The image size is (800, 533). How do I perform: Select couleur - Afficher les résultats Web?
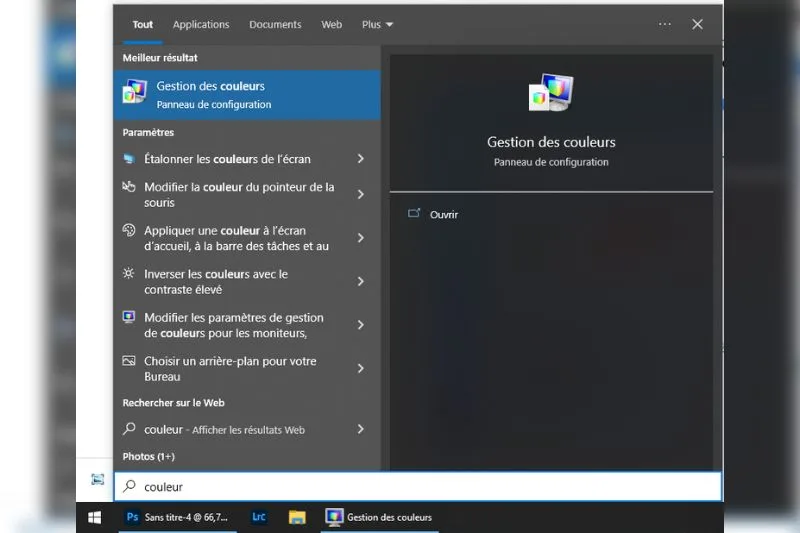point(247,429)
